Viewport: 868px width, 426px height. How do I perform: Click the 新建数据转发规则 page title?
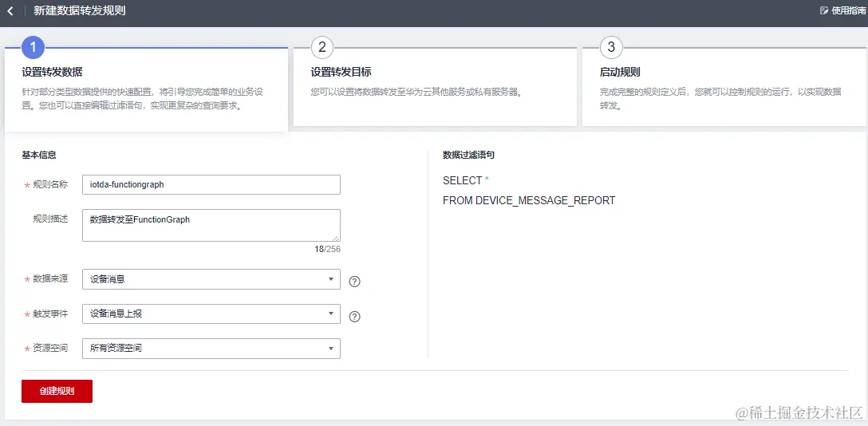click(79, 10)
